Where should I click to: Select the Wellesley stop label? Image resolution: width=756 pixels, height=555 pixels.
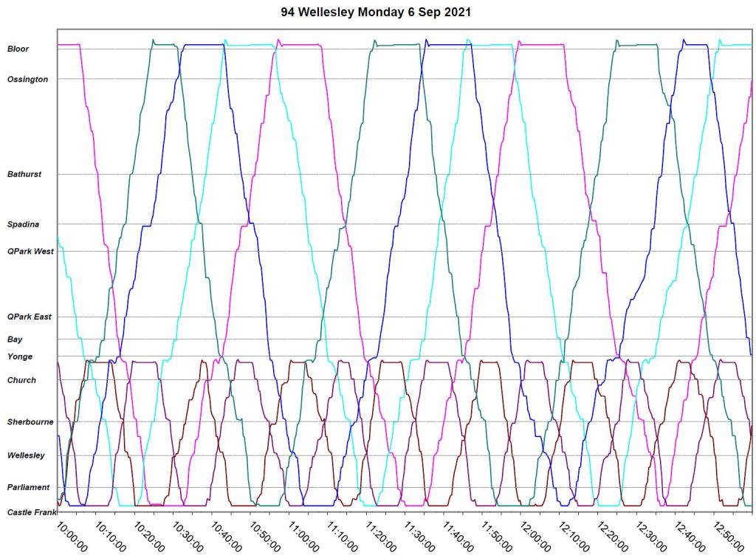pos(26,456)
